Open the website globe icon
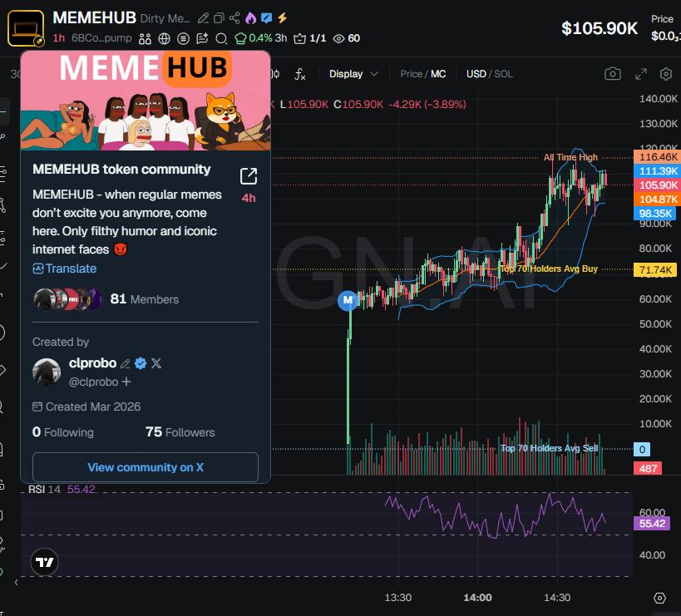Viewport: 681px width, 616px height. point(164,38)
